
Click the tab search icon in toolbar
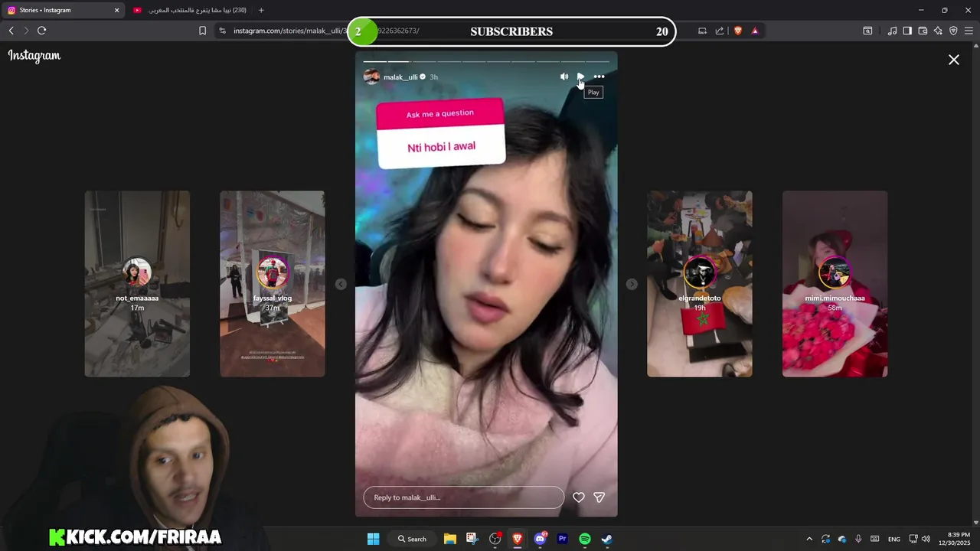[867, 31]
